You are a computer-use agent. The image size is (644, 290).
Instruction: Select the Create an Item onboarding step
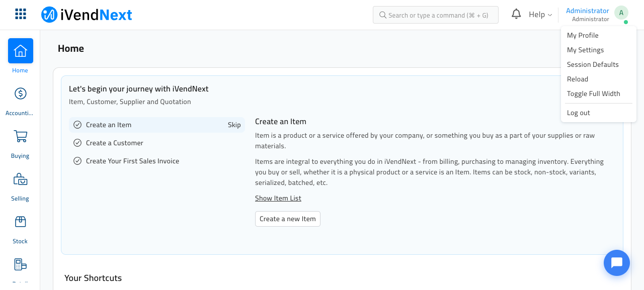click(x=157, y=125)
